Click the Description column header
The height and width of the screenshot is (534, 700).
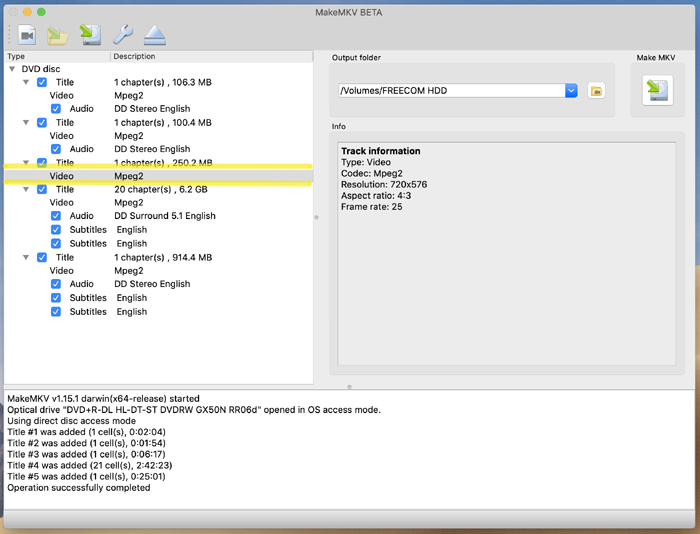point(212,56)
